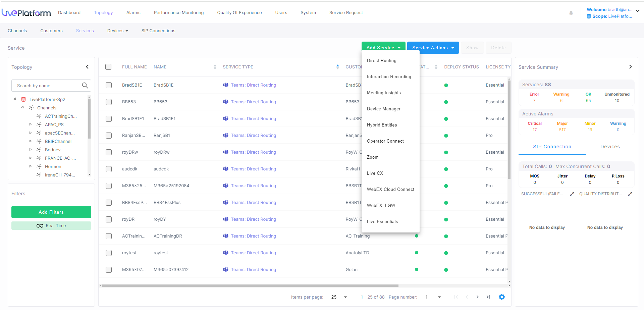This screenshot has width=644, height=310.
Task: Click deploy status dot for roytest row
Action: click(x=446, y=253)
